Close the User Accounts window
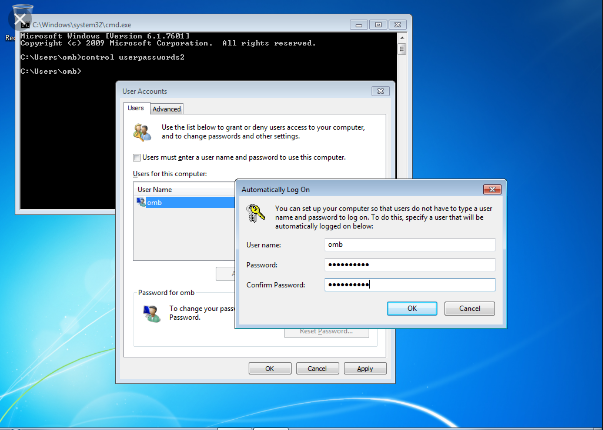The height and width of the screenshot is (430, 603). [x=380, y=91]
